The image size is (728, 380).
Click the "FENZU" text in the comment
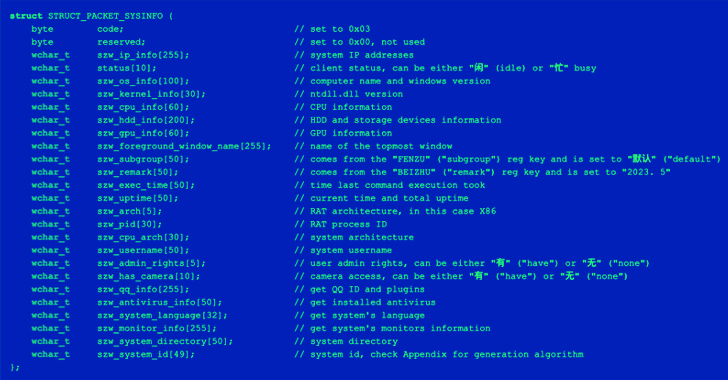[x=411, y=159]
